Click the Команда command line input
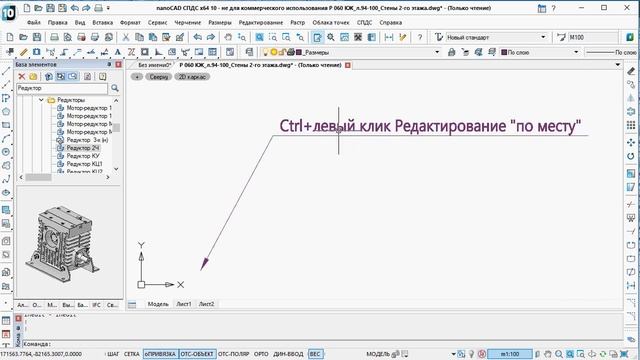Image resolution: width=640 pixels, height=360 pixels. (x=322, y=344)
